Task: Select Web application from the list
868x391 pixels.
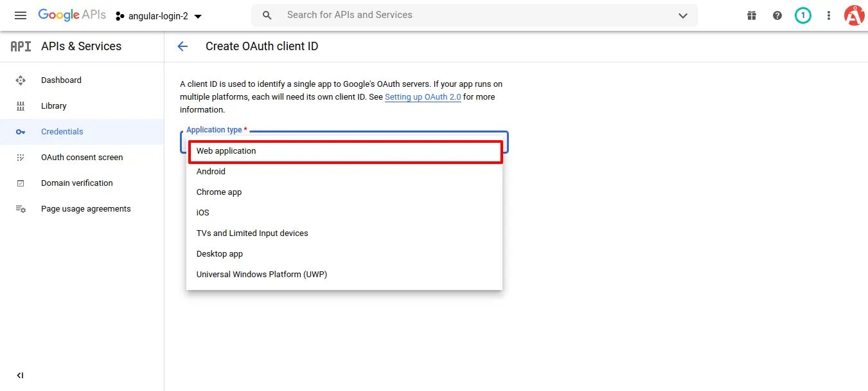Action: click(226, 151)
